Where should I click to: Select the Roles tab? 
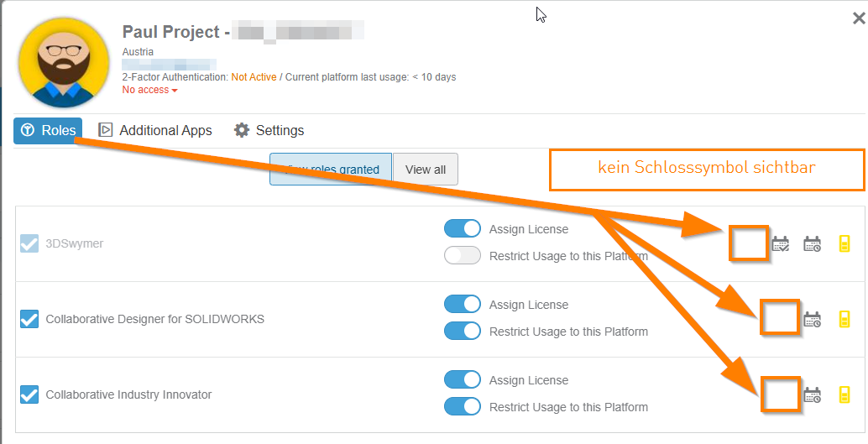point(48,130)
